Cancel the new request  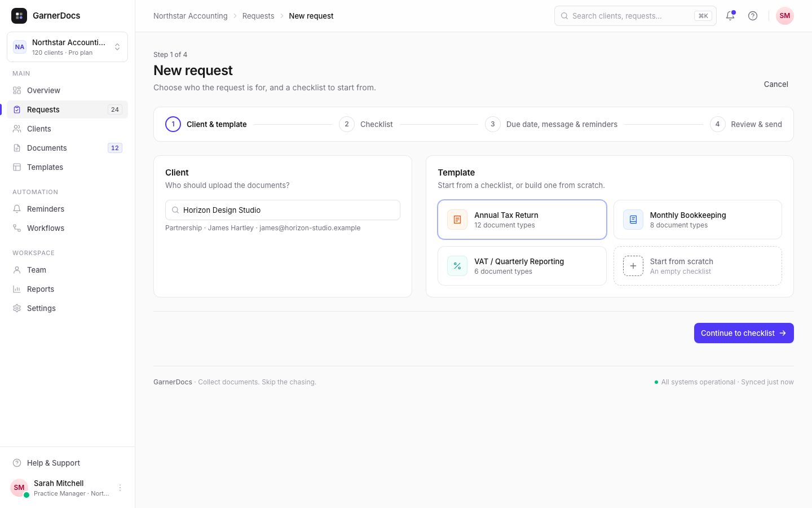[x=776, y=84]
